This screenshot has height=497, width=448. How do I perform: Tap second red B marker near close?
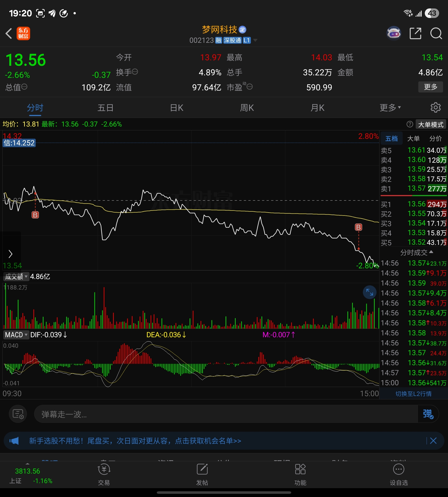pyautogui.click(x=358, y=227)
